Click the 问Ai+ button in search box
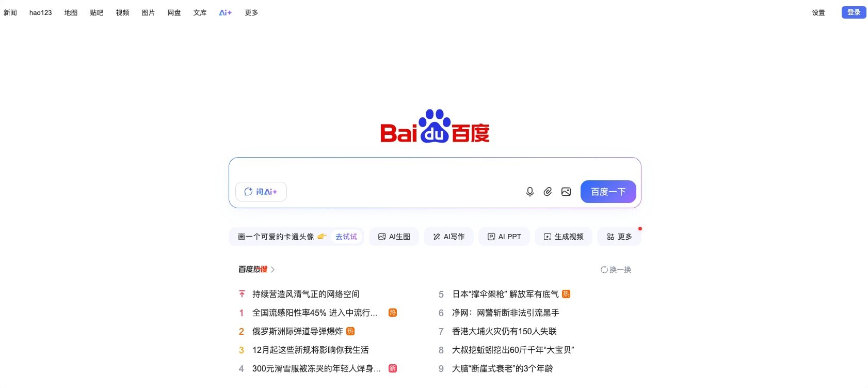868x388 pixels. 261,192
